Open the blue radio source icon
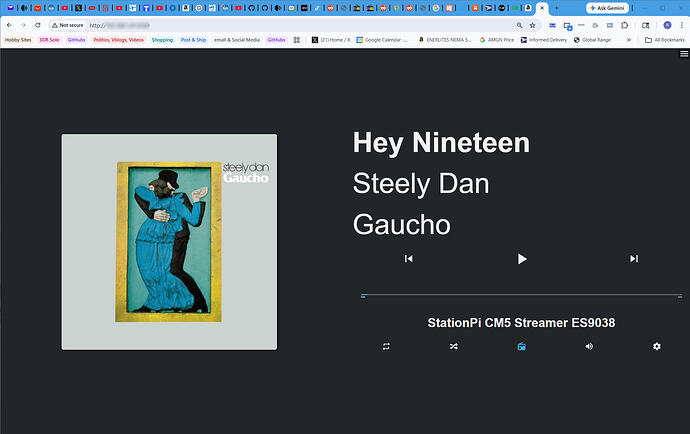This screenshot has width=690, height=434. point(521,346)
